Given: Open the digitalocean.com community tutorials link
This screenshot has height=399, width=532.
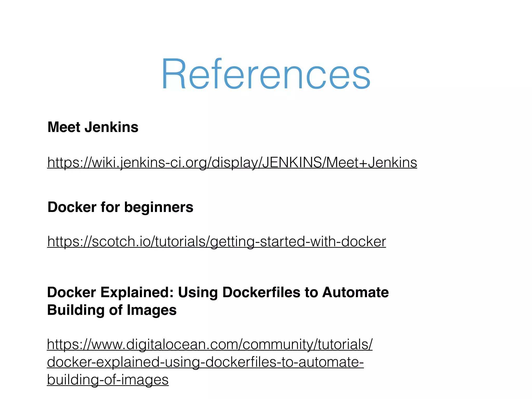Looking at the screenshot, I should [210, 362].
